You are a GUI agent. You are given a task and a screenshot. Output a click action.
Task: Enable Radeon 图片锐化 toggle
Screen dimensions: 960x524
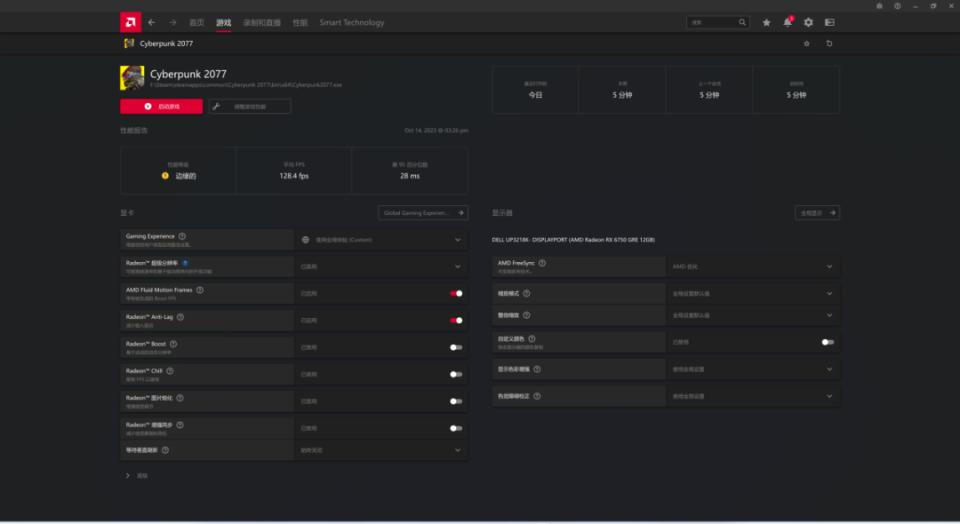point(456,401)
